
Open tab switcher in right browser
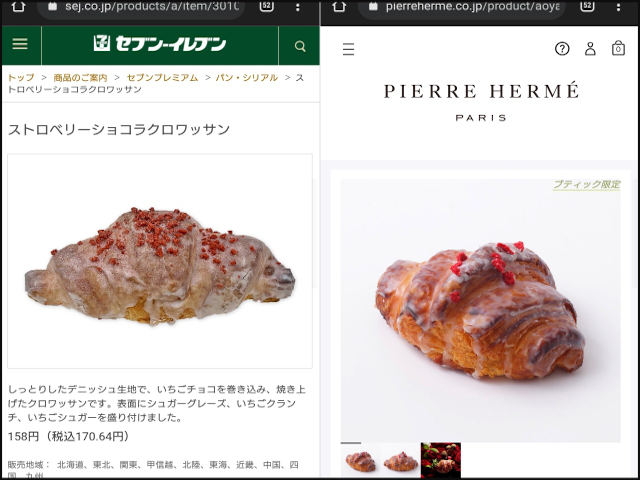587,6
